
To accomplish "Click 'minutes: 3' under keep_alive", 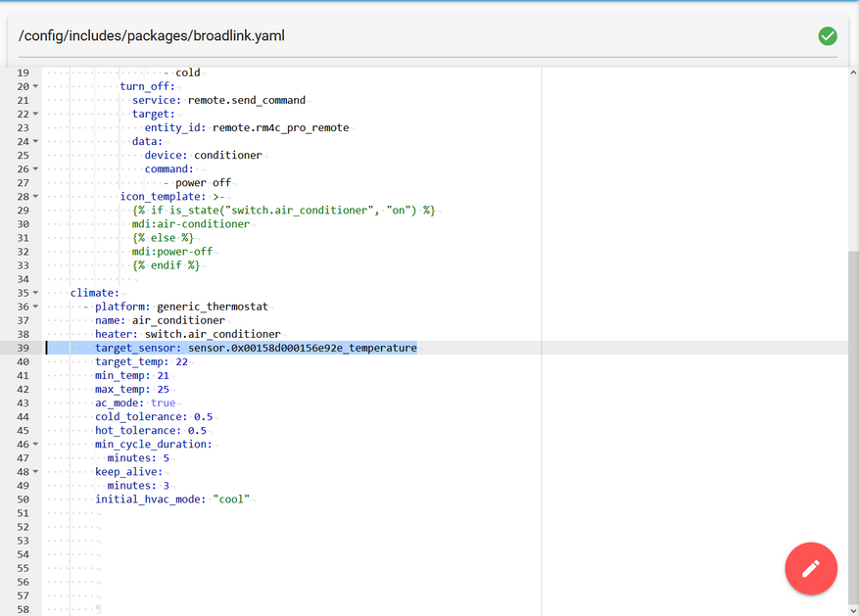I will [x=138, y=485].
